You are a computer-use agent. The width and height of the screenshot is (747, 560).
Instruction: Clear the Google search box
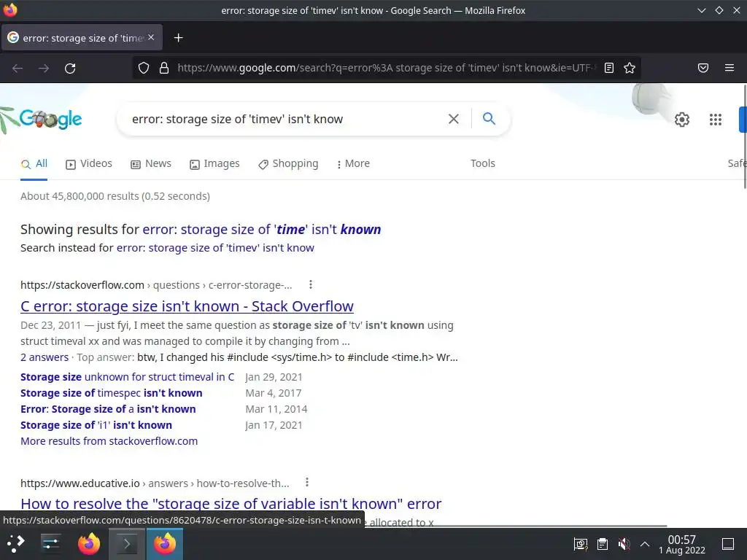coord(454,119)
